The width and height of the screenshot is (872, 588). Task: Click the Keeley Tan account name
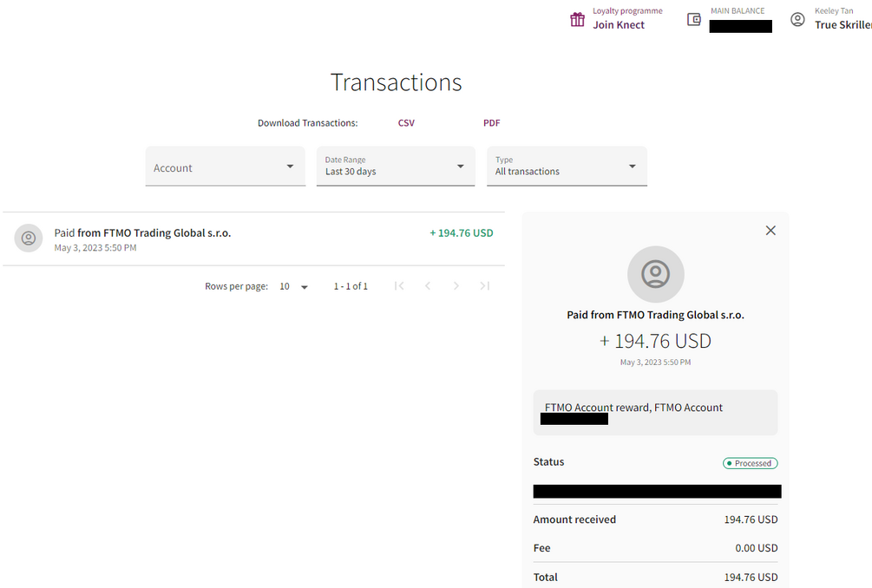(834, 11)
